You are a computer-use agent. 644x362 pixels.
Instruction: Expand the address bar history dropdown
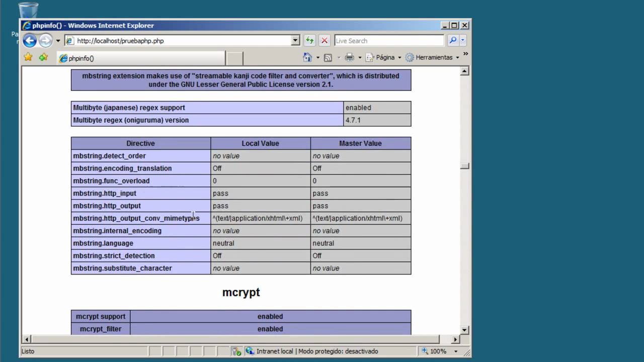[296, 41]
